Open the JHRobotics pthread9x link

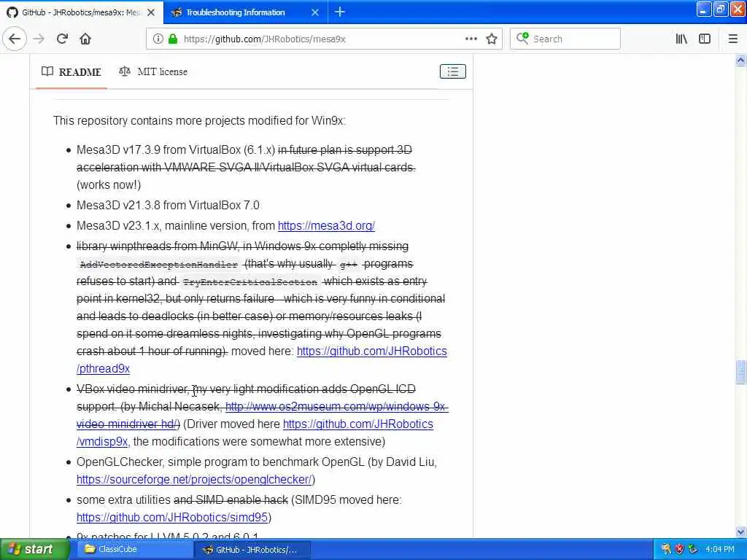click(371, 351)
